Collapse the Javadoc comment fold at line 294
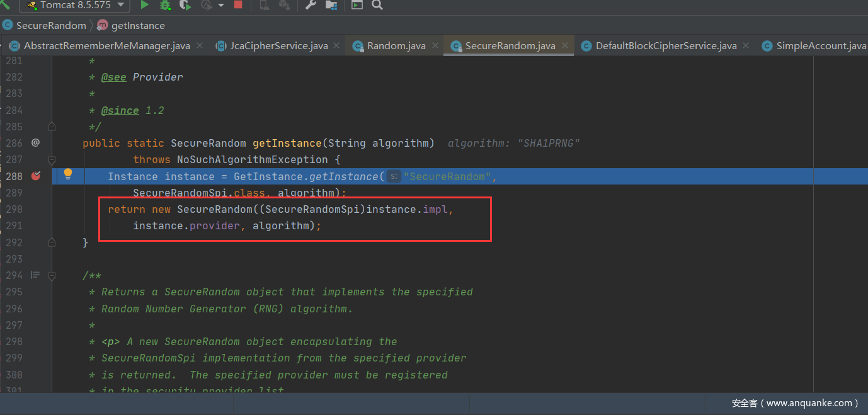868x415 pixels. coord(52,276)
